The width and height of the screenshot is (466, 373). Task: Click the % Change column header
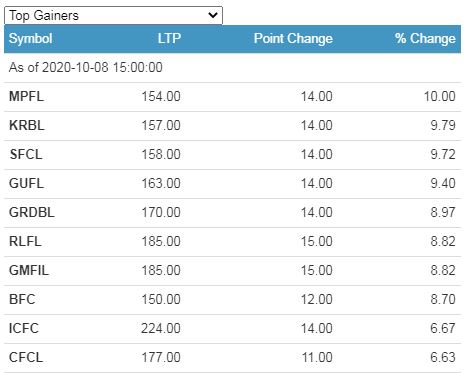425,39
